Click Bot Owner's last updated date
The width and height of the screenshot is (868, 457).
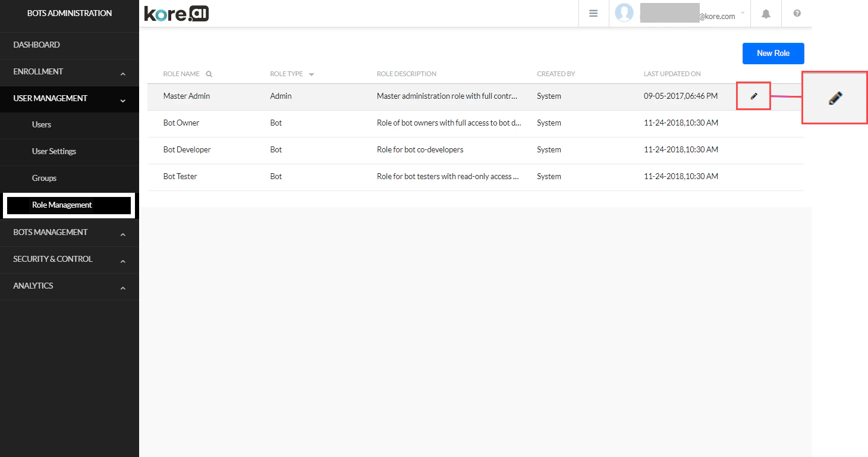click(x=681, y=123)
